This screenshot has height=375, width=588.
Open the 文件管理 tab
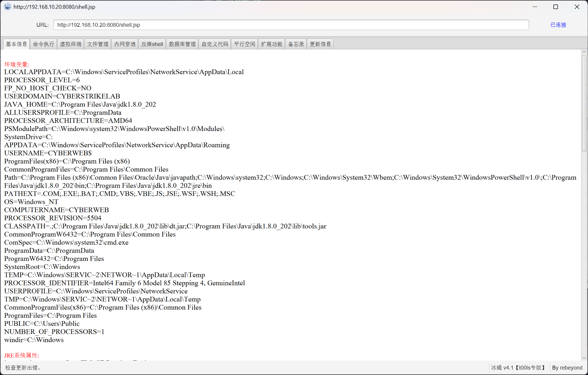click(98, 44)
